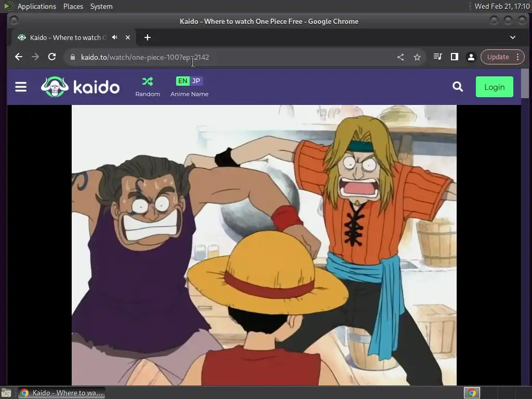The image size is (532, 399).
Task: Open window menu button in title bar
Action: [x=14, y=21]
